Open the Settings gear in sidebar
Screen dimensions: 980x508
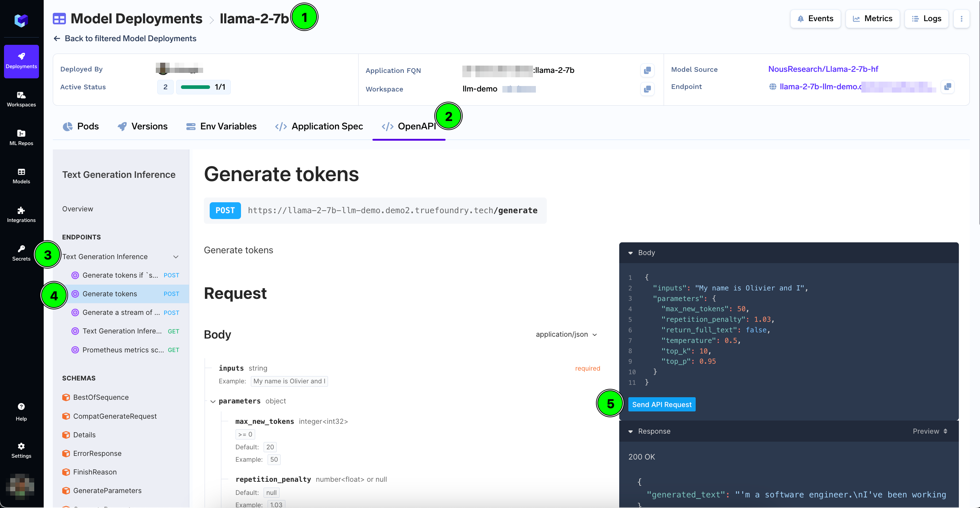21,450
